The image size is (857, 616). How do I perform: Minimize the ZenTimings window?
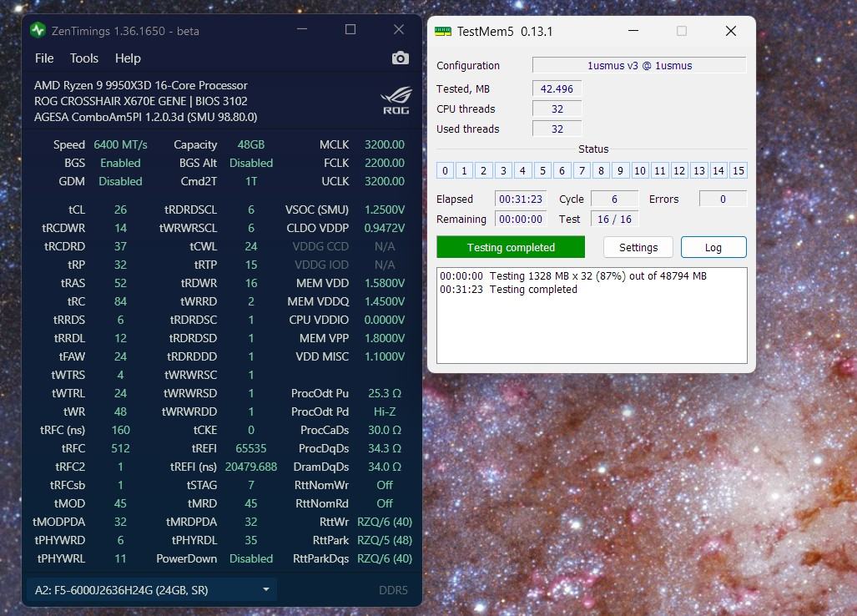302,29
